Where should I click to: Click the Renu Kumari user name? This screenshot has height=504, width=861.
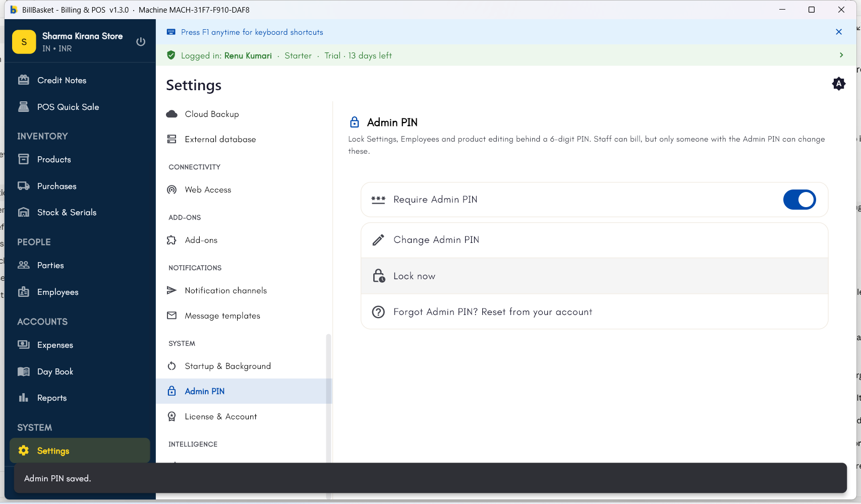(x=248, y=55)
